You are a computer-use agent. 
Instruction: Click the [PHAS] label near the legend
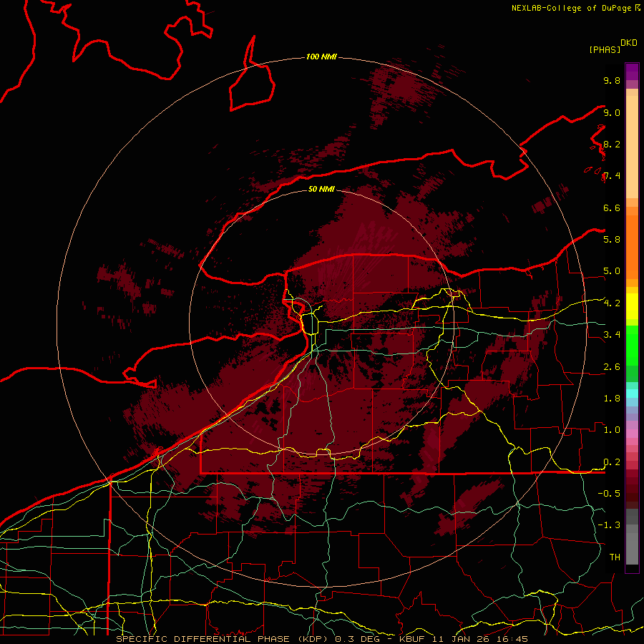pyautogui.click(x=605, y=49)
